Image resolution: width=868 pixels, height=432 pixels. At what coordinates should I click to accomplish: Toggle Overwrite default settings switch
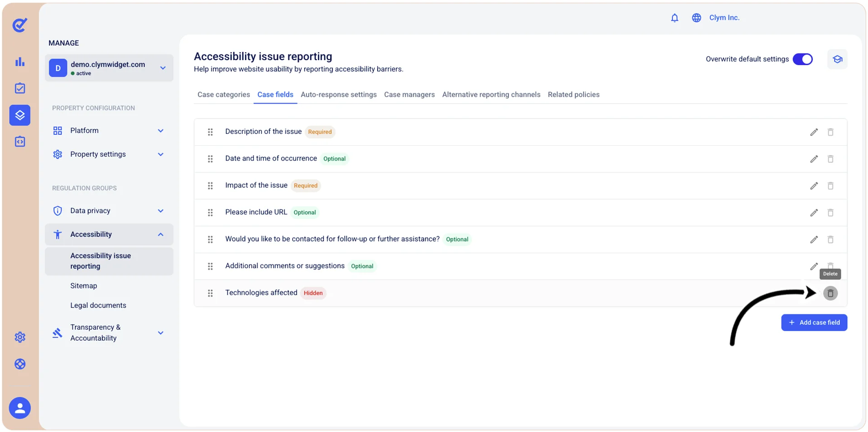pos(803,59)
